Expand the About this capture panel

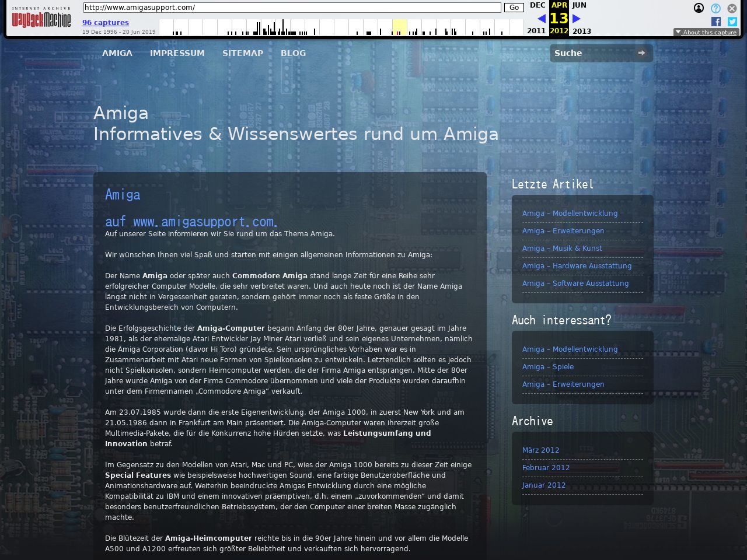coord(706,32)
